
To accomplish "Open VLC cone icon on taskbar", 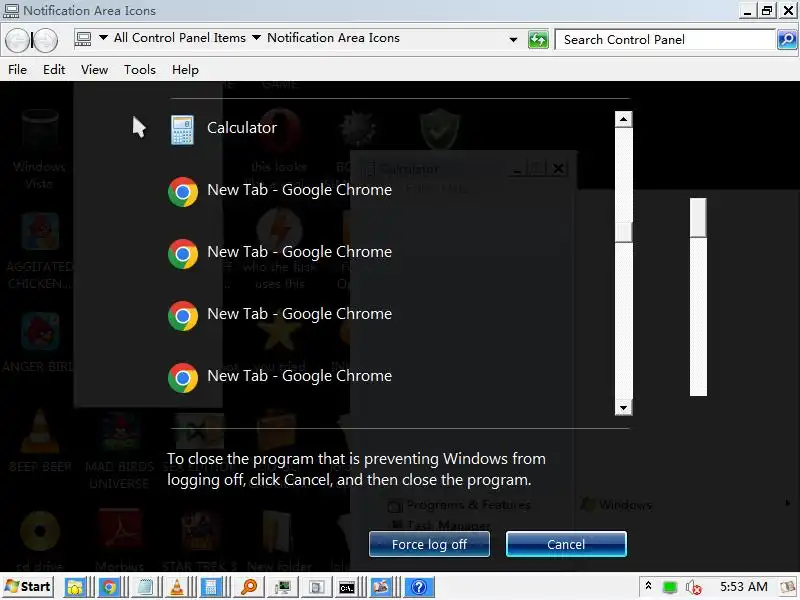I will click(x=177, y=587).
